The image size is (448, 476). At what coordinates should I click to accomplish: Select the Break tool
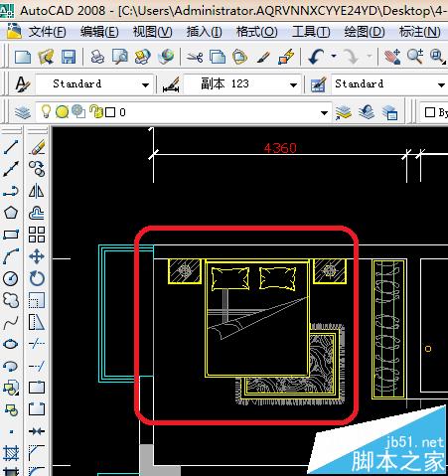pyautogui.click(x=37, y=409)
